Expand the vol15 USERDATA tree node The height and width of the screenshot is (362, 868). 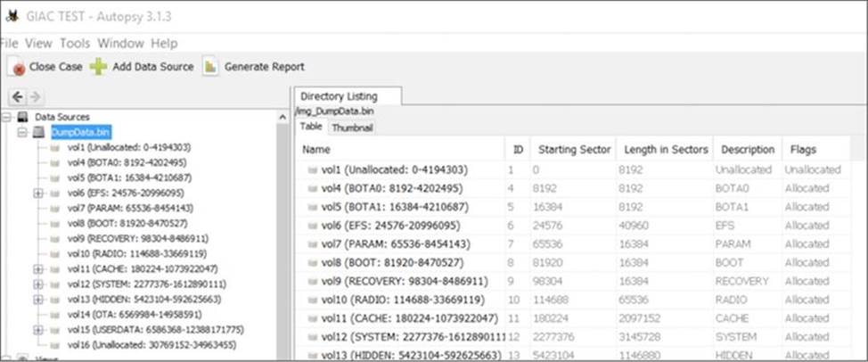pyautogui.click(x=38, y=330)
